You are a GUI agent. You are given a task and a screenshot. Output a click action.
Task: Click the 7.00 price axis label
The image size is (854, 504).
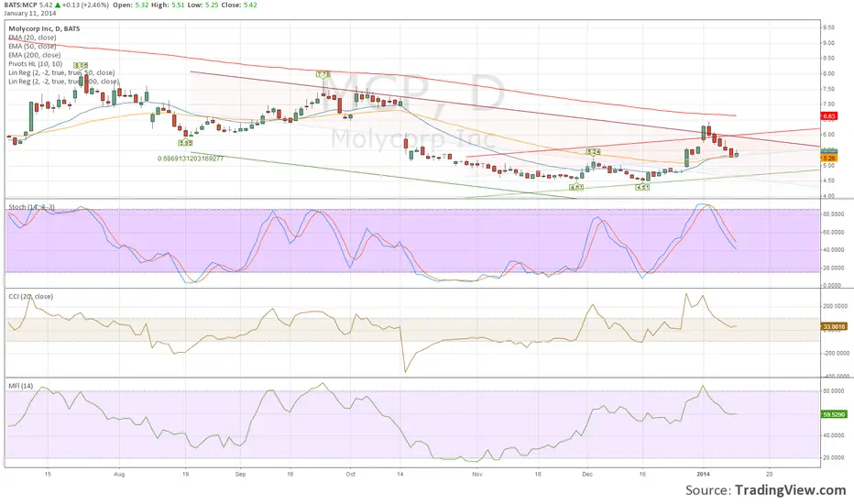pos(828,104)
